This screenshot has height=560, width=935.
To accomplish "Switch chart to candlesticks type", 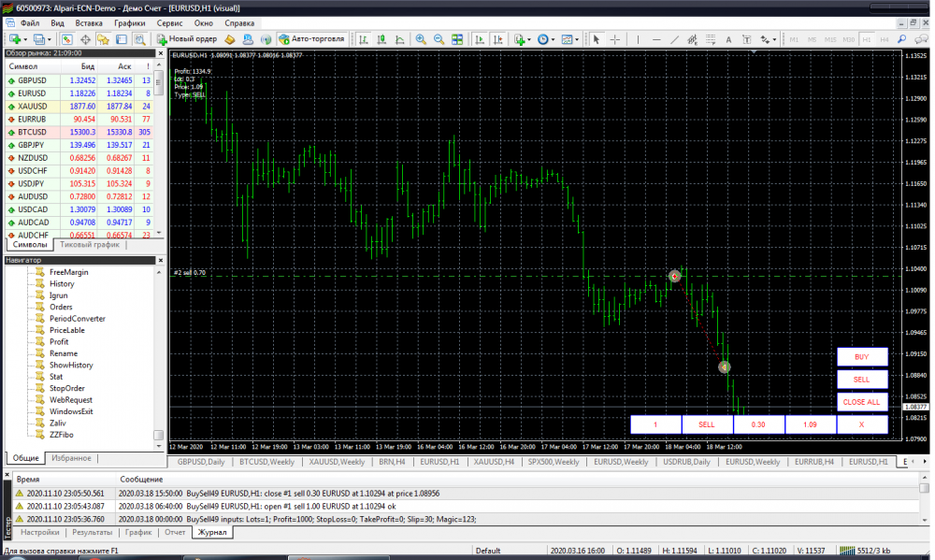I will (381, 39).
